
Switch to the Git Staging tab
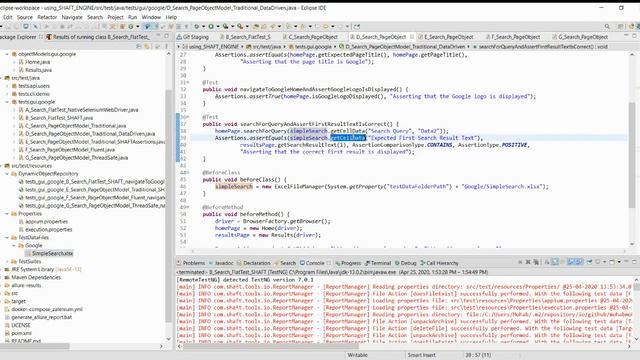[192, 37]
